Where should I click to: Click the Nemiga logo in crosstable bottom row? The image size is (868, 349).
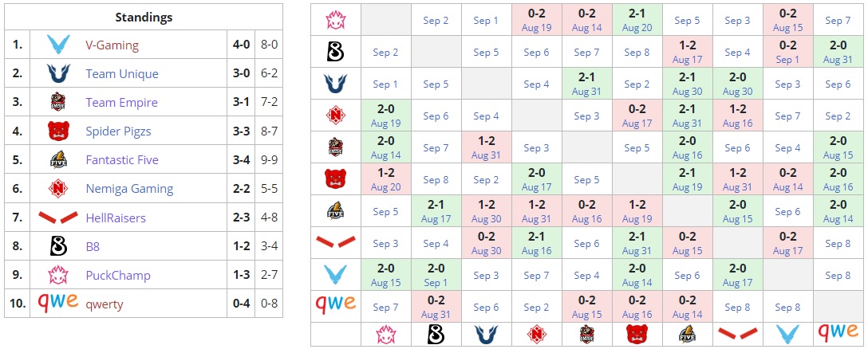point(536,334)
